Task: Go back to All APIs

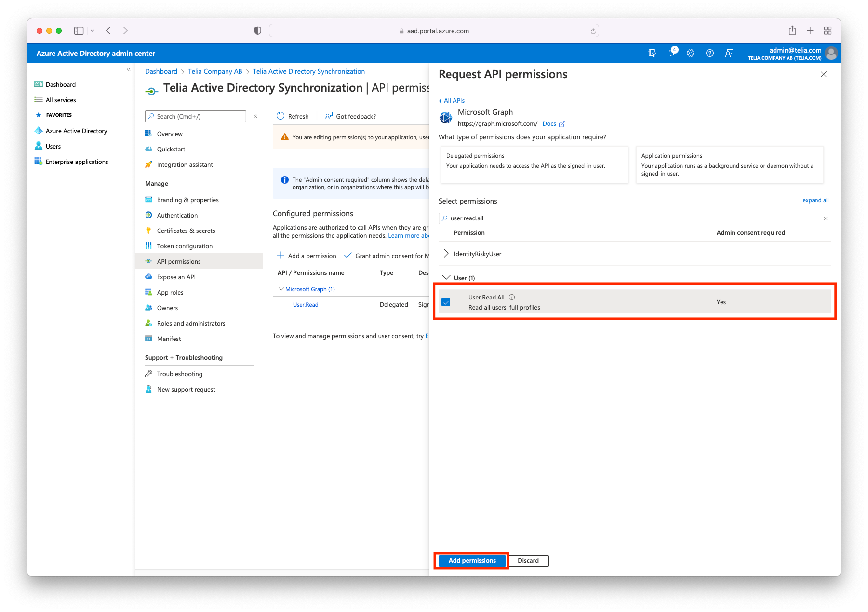Action: [x=452, y=100]
